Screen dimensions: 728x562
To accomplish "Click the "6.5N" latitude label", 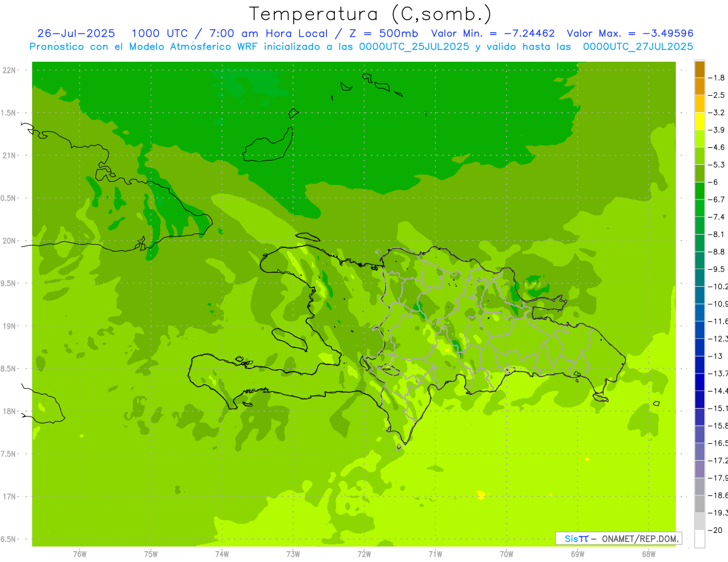I will tap(9, 540).
